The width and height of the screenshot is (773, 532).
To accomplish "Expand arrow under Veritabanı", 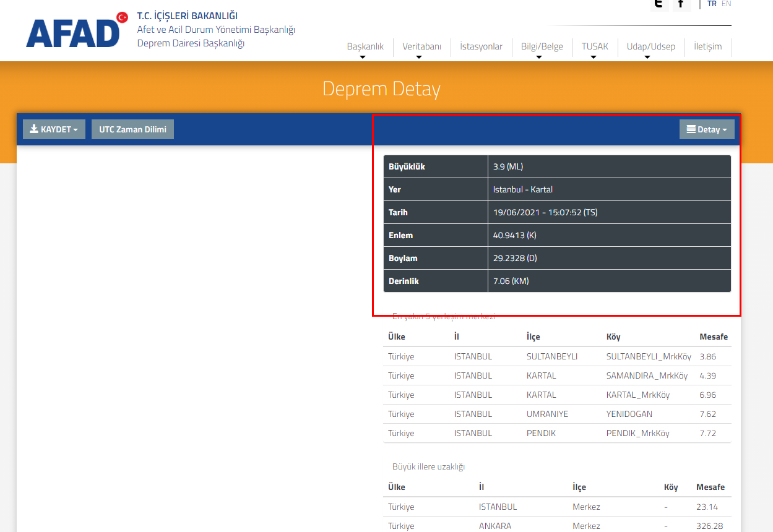I will point(419,58).
